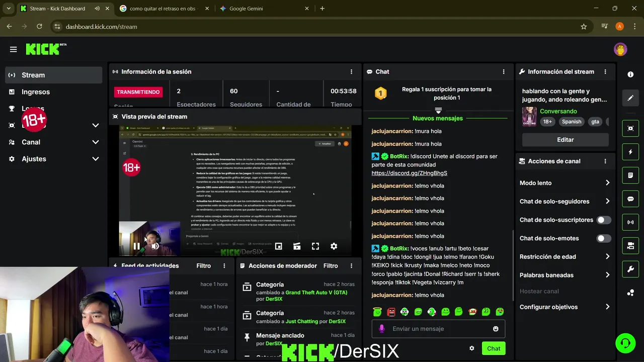Toggle the stream preview panel icon in right sidebar

tap(630, 128)
